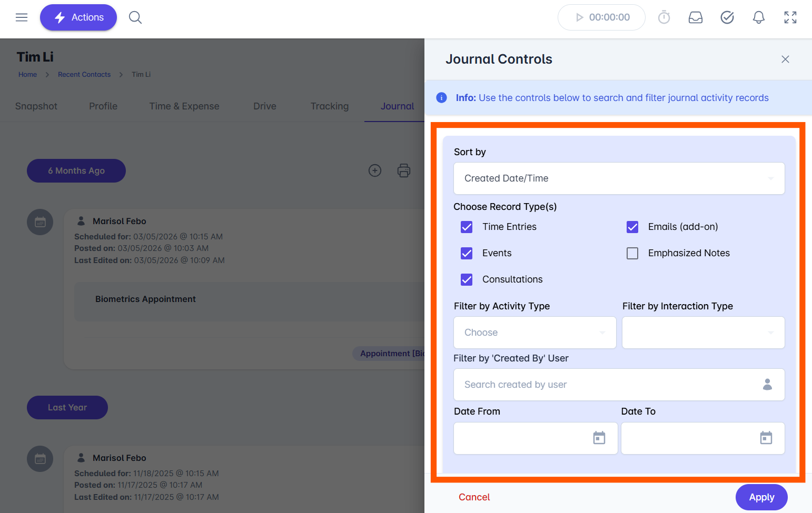
Task: Click calendar icon of 11/18/2025 entry
Action: pyautogui.click(x=40, y=459)
